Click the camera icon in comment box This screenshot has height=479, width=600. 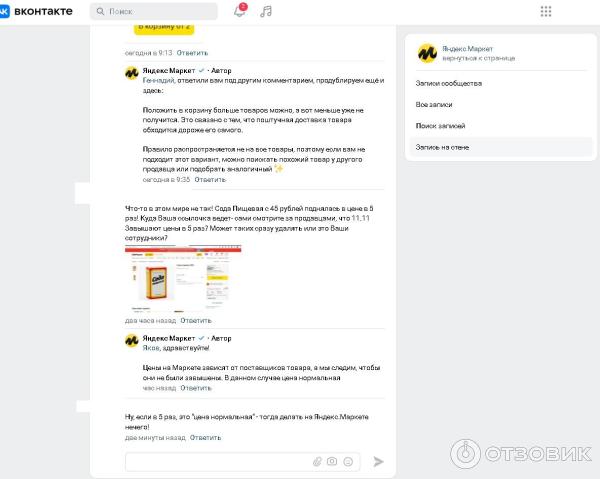[332, 461]
